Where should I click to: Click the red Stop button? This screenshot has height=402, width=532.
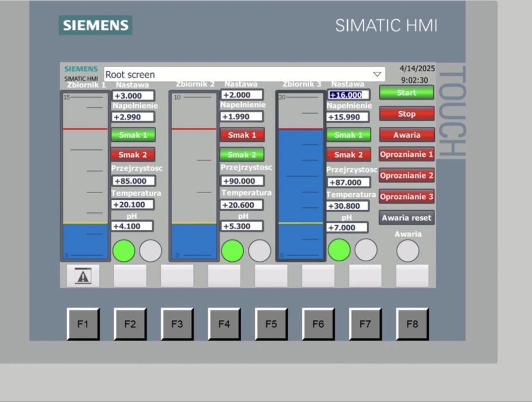406,114
